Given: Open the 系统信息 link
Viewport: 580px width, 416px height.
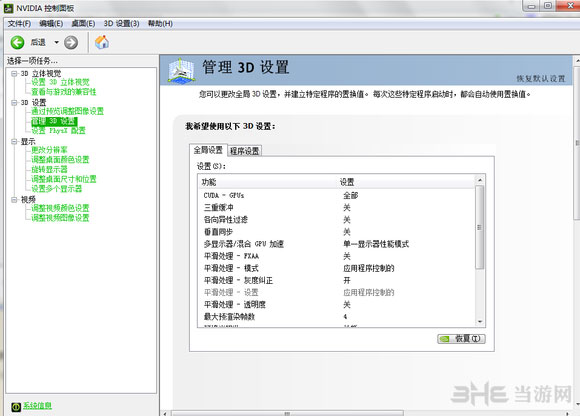Looking at the screenshot, I should coord(37,406).
